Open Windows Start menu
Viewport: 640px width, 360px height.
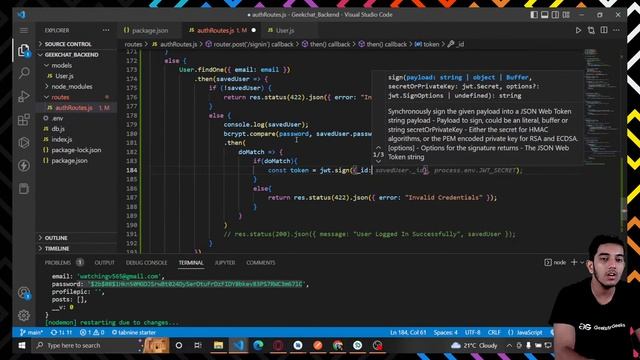[22, 346]
